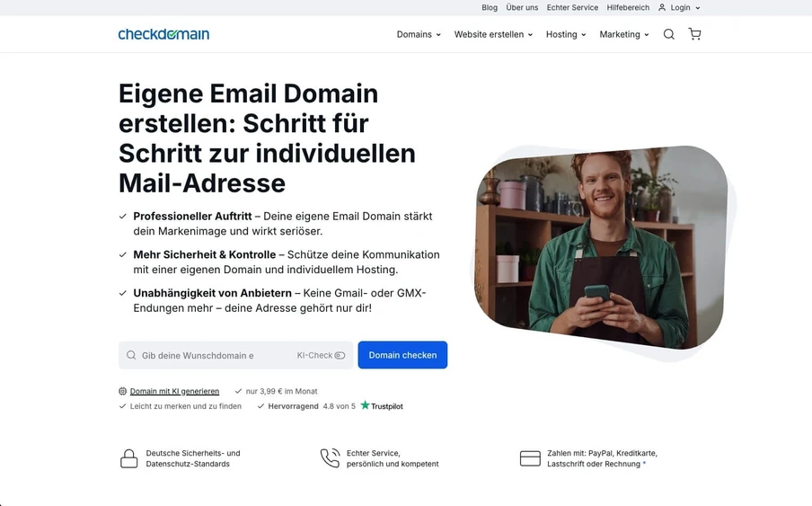The height and width of the screenshot is (506, 812).
Task: Click the Domain checken button
Action: point(402,355)
